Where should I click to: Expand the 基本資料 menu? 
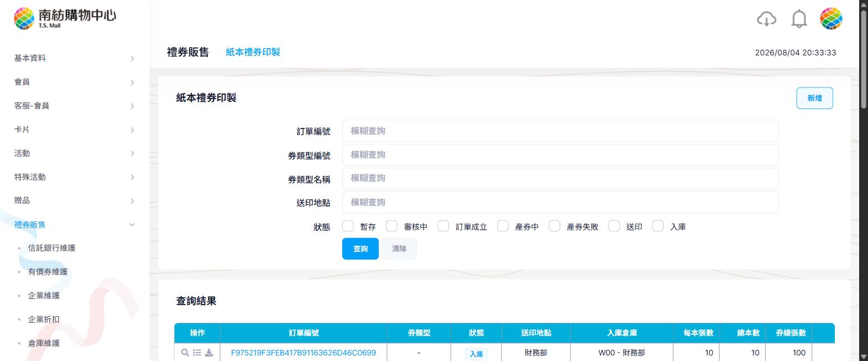(x=75, y=58)
